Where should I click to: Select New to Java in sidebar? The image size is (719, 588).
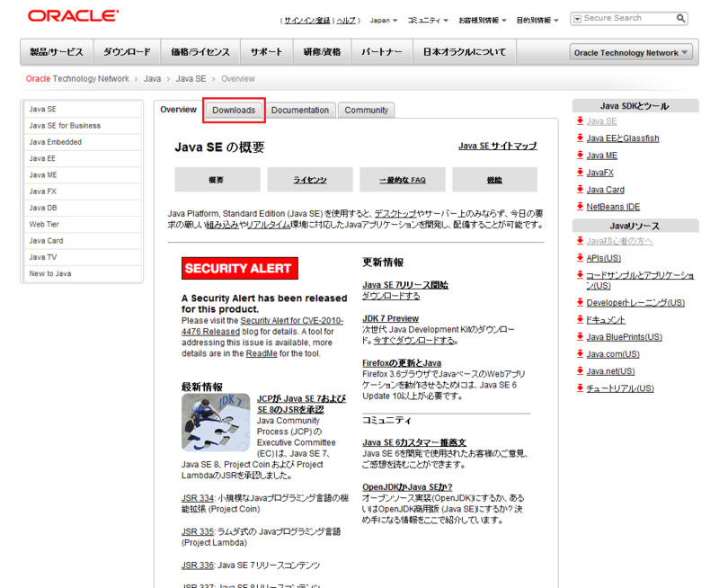click(x=83, y=274)
